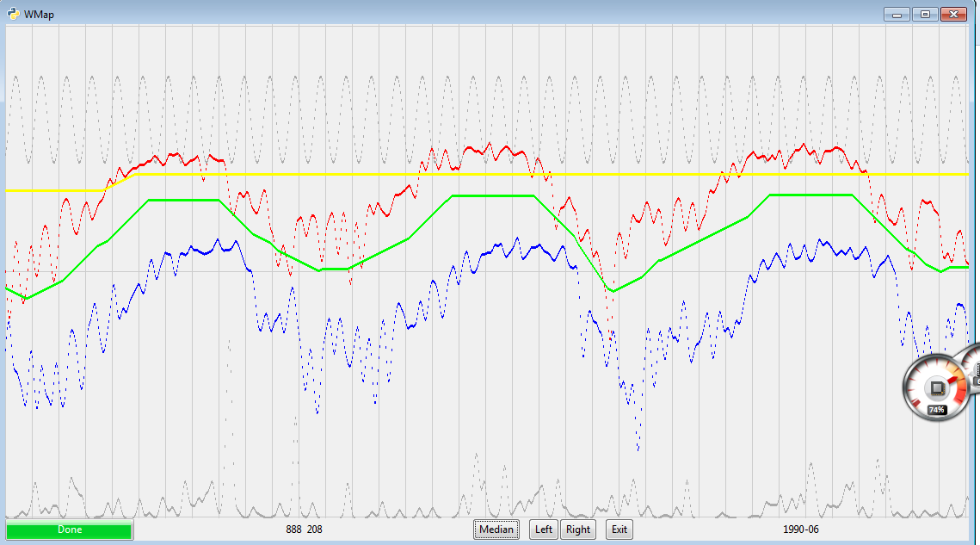Screen dimensions: 980x545
Task: Click the Median button
Action: [496, 530]
